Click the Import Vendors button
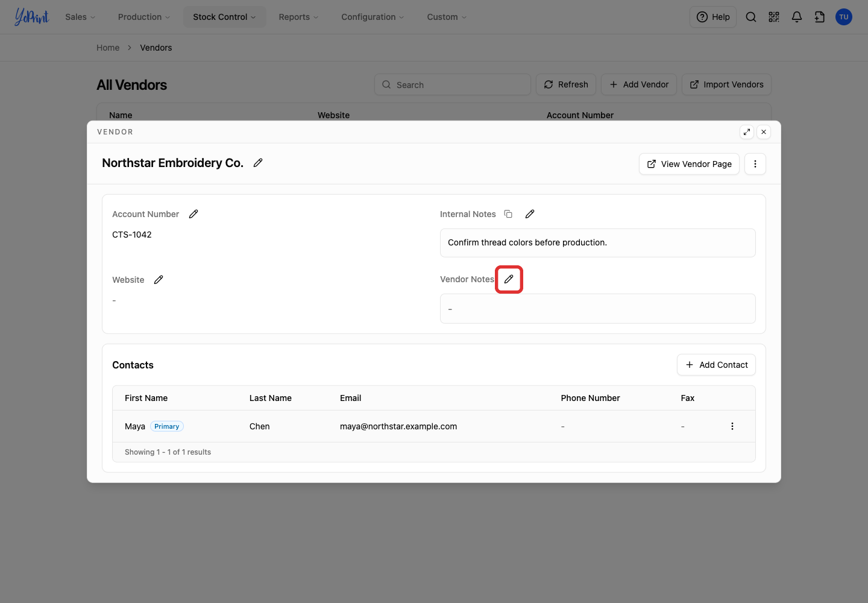The image size is (868, 603). point(726,84)
